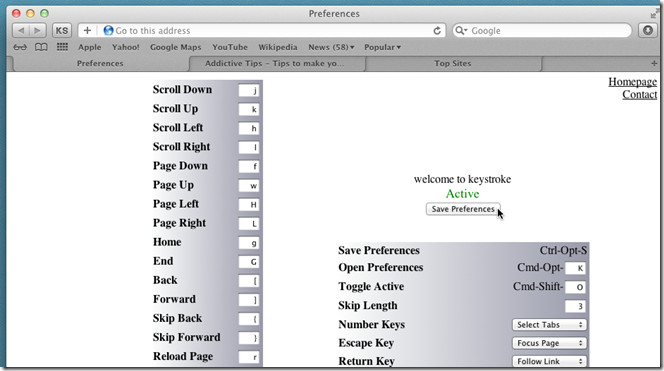Click the Skip Forward key field
Image resolution: width=664 pixels, height=371 pixels.
click(249, 338)
